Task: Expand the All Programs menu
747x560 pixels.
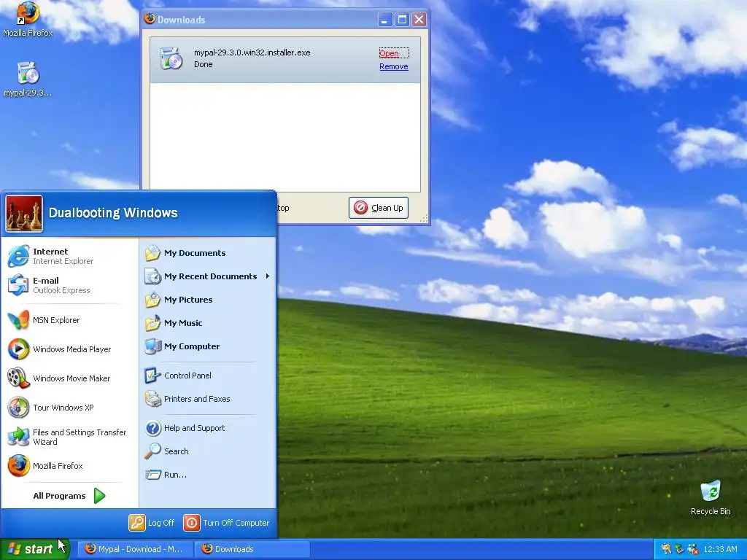Action: click(69, 496)
